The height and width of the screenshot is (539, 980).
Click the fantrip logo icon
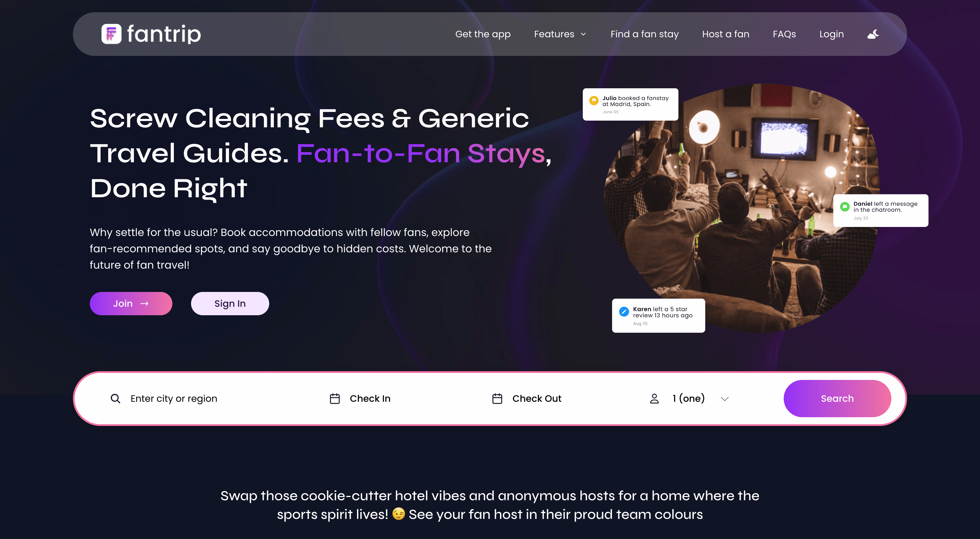click(x=111, y=34)
